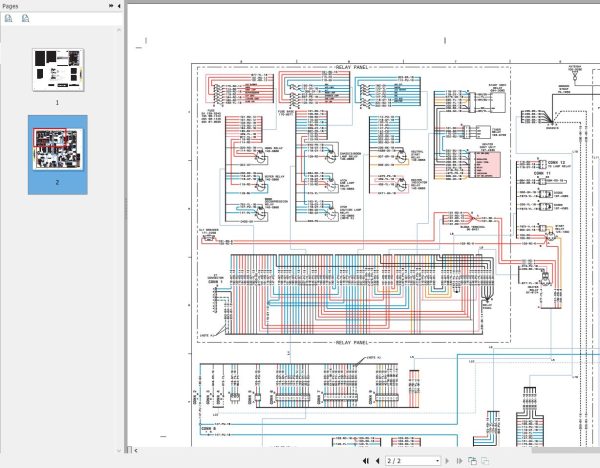Screen dimensions: 600x468
Task: Click the horizontal scrollbar thumb
Action: pyautogui.click(x=566, y=450)
